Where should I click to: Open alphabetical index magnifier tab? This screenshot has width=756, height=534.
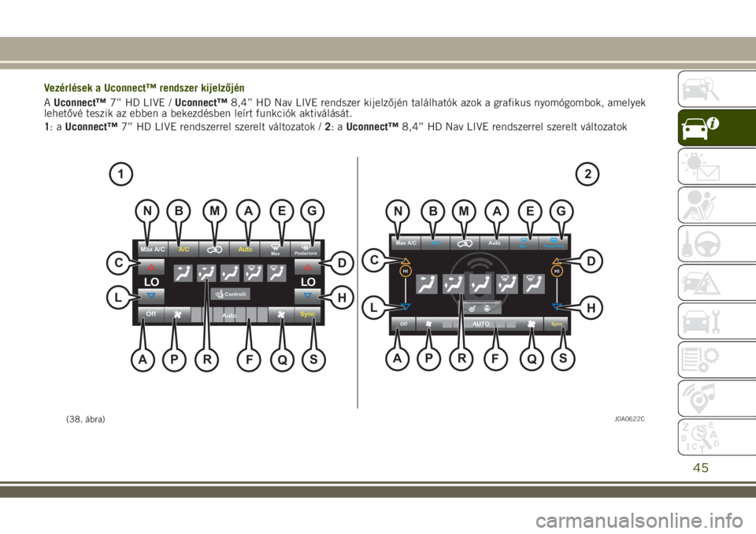point(717,437)
